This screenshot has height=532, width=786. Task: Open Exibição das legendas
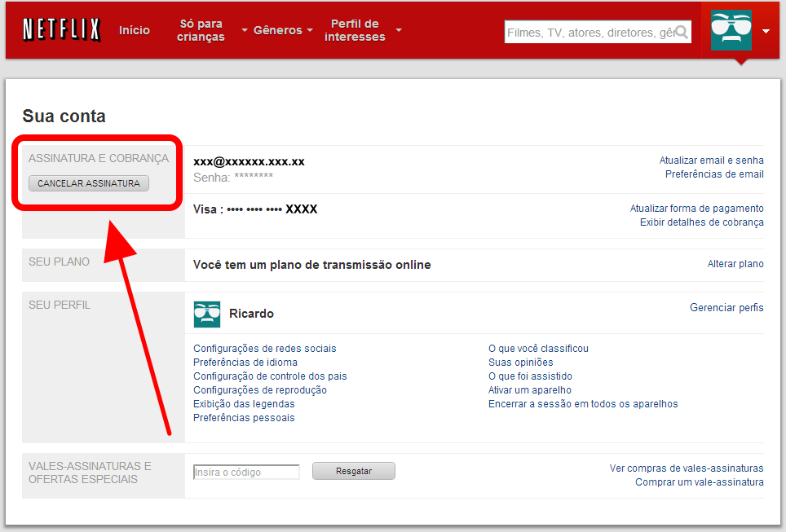[244, 404]
